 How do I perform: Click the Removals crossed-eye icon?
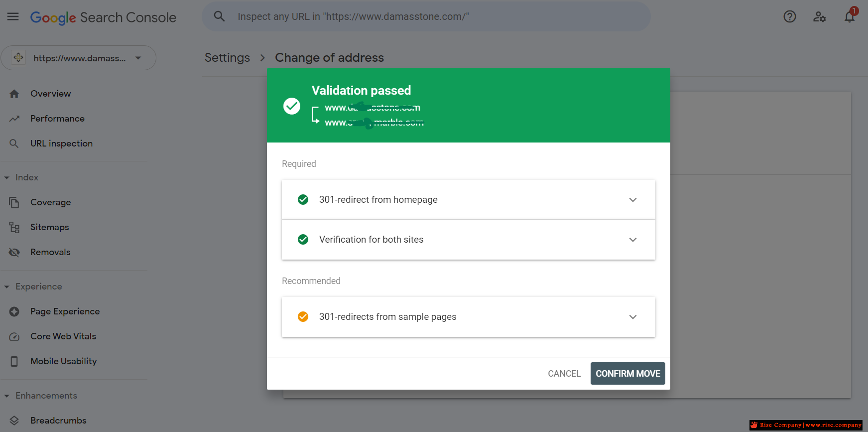[x=14, y=252]
